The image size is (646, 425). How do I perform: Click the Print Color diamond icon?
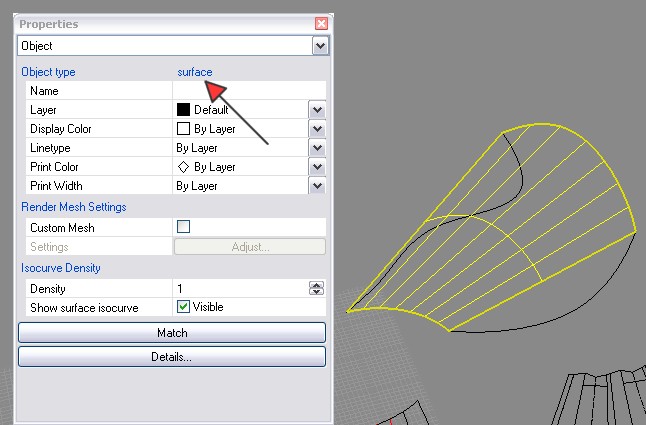click(x=183, y=167)
